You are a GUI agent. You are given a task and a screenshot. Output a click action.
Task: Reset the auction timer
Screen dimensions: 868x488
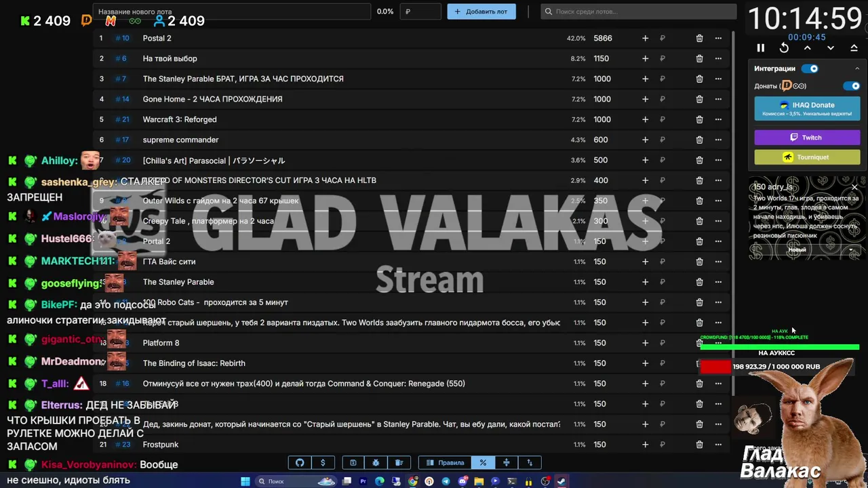tap(784, 48)
